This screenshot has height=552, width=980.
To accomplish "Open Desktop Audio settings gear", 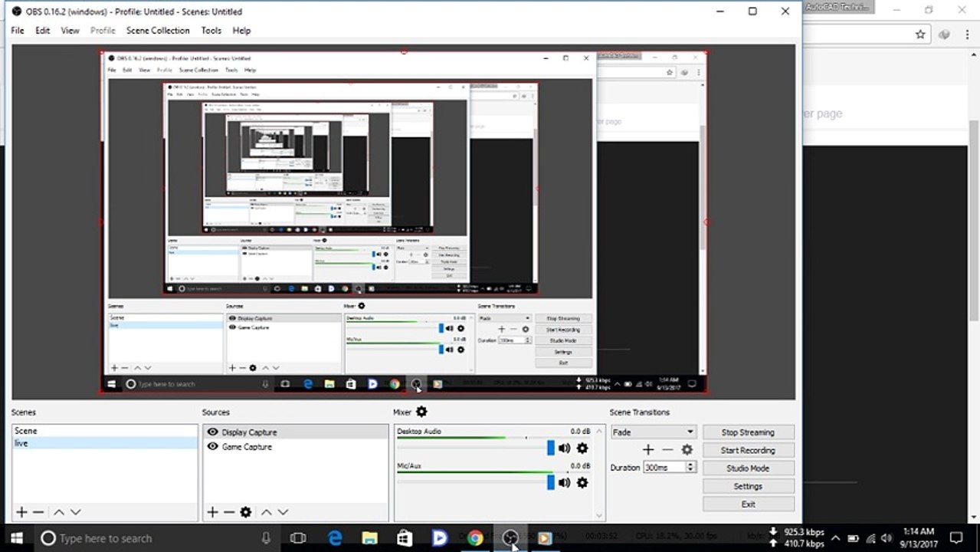I will [x=582, y=449].
